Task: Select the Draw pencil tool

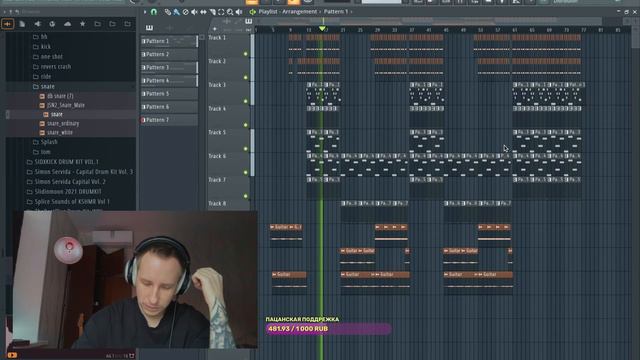Action: coord(167,12)
